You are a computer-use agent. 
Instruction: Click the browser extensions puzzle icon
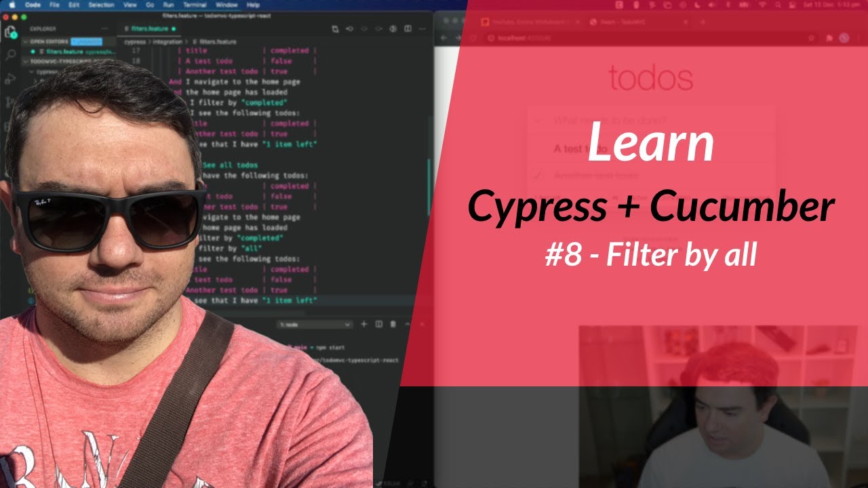click(829, 38)
